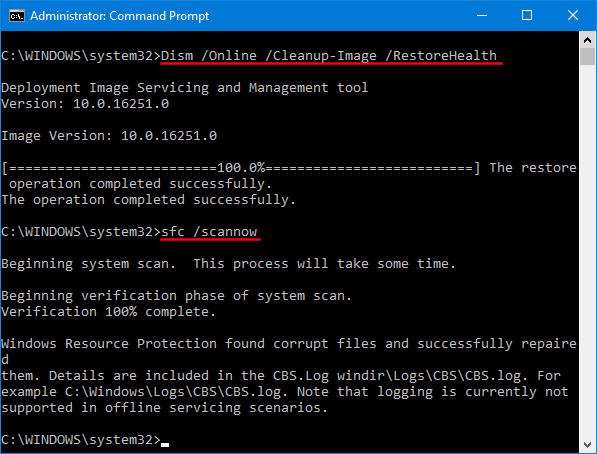The height and width of the screenshot is (454, 597).
Task: Click 'The operation completed successfully.' line
Action: [148, 200]
